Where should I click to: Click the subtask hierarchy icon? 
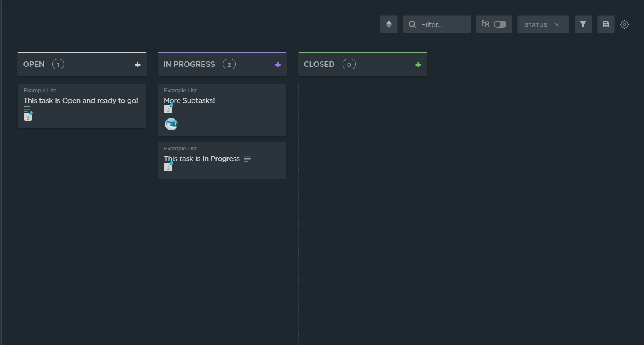(x=485, y=24)
